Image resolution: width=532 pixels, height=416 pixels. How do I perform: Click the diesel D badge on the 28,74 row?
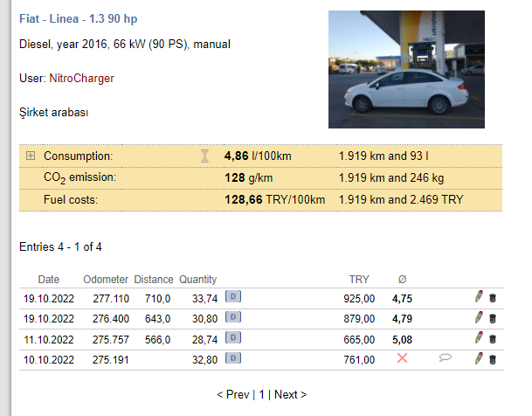point(233,337)
